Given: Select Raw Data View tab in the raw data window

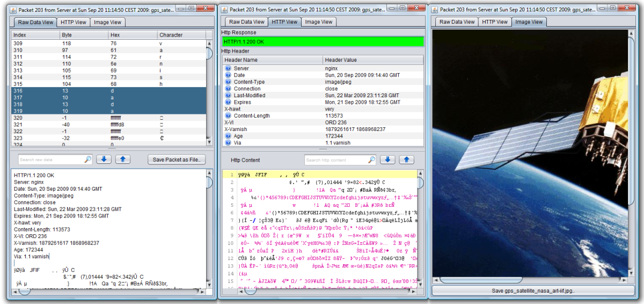Looking at the screenshot, I should pos(36,22).
